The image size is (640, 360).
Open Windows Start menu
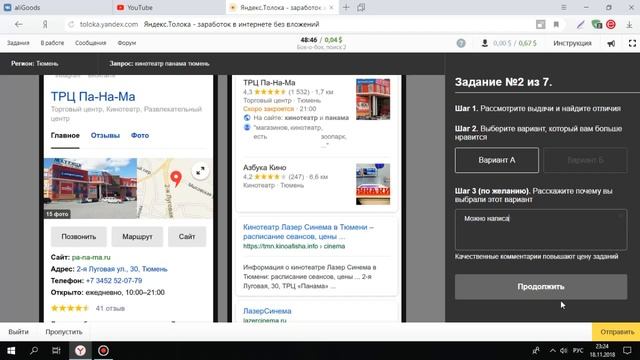click(x=11, y=351)
